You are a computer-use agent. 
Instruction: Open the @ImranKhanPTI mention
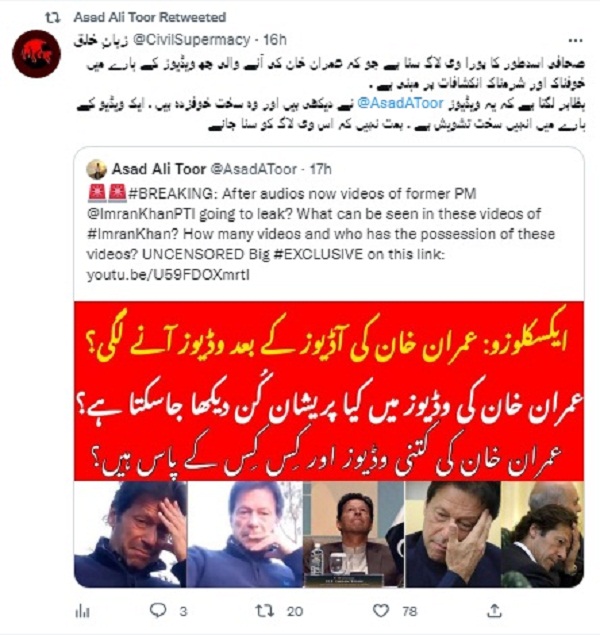140,214
